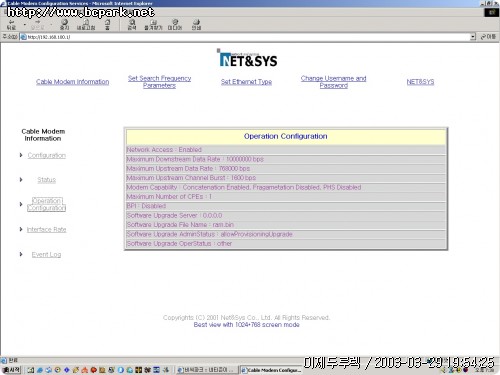This screenshot has width=500, height=375.
Task: Click the 'Modem Capability' row
Action: 286,187
